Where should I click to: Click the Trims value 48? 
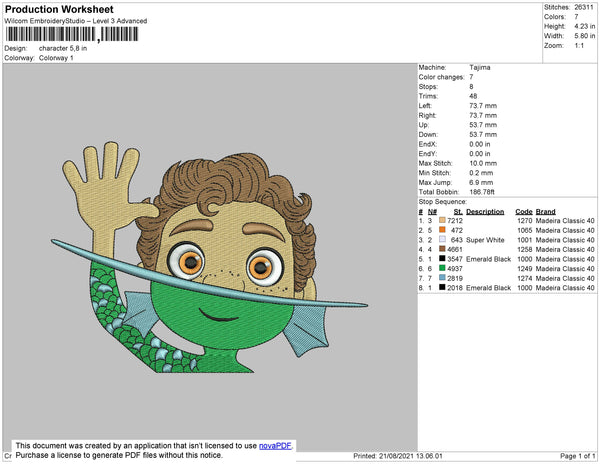473,96
